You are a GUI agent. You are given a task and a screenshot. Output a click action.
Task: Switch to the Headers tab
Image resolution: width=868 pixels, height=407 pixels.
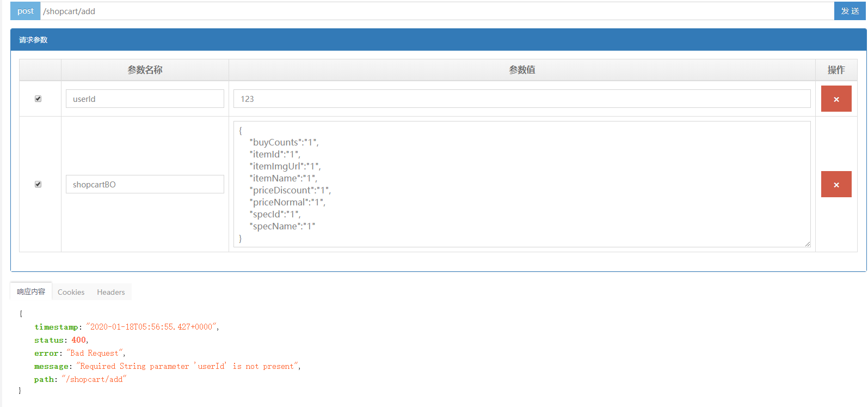111,292
